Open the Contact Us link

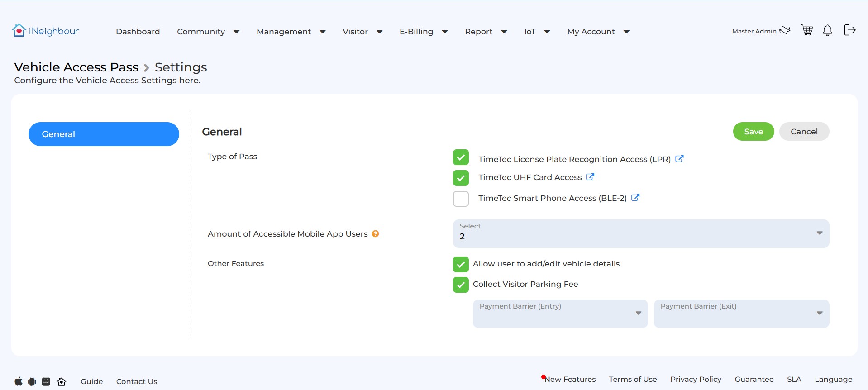(x=137, y=381)
